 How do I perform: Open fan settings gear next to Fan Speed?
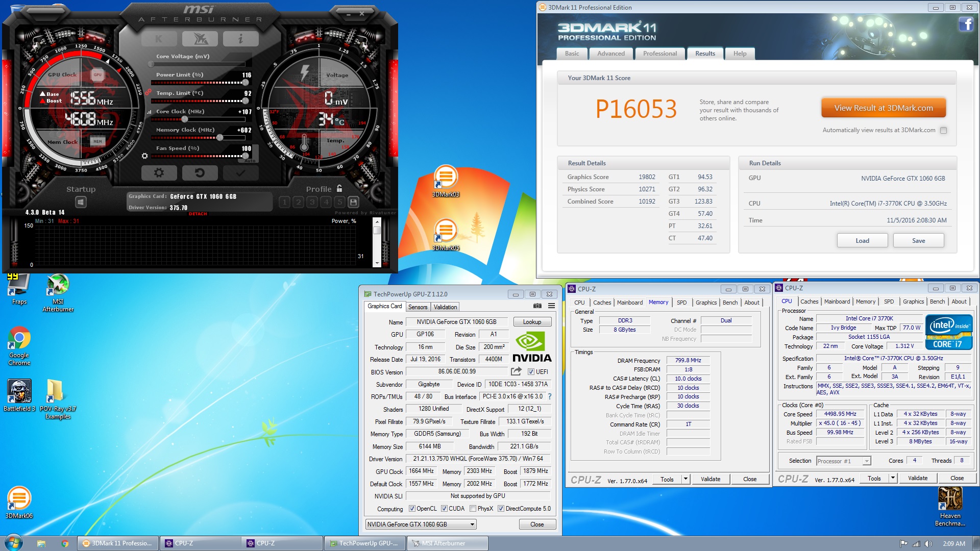(x=145, y=156)
